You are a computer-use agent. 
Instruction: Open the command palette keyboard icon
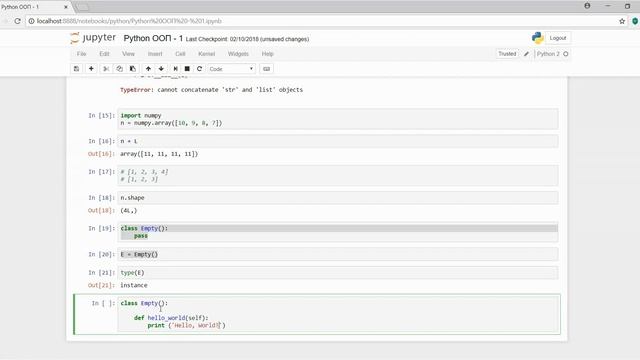[267, 69]
